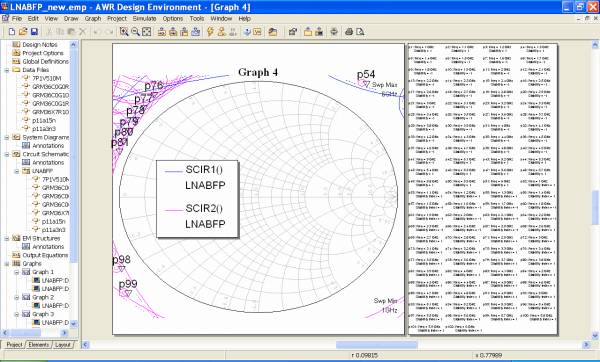Select p11a3n3 under Data Files
Screen dimensions: 600x362
pyautogui.click(x=44, y=129)
